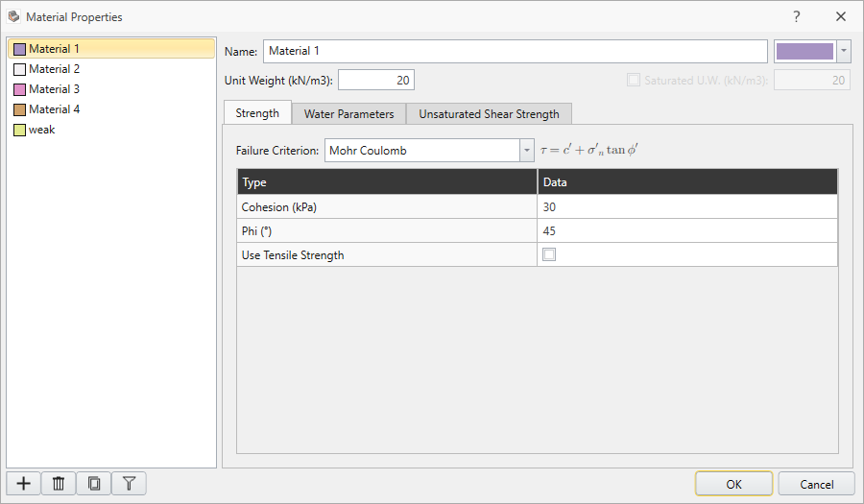Select Material 3 in the list

[x=54, y=89]
